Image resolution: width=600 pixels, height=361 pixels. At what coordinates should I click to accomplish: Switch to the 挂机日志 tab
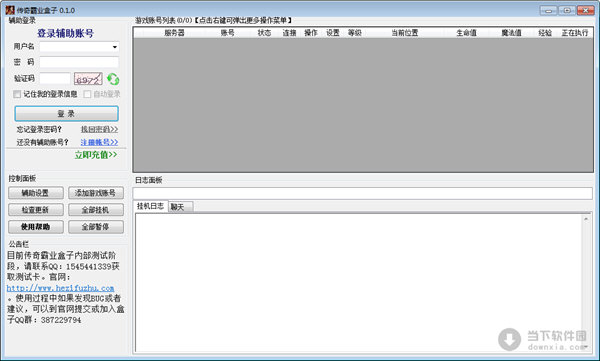[x=150, y=206]
